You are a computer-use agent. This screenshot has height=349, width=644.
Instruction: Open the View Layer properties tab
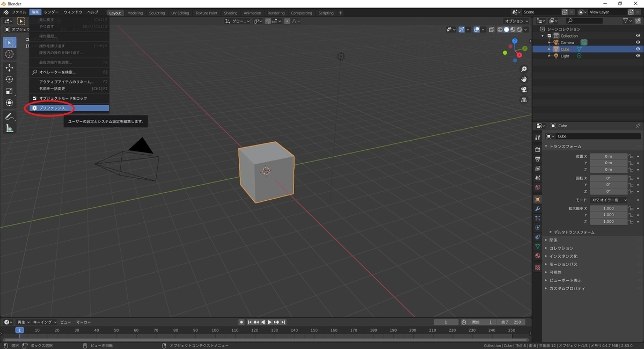537,169
